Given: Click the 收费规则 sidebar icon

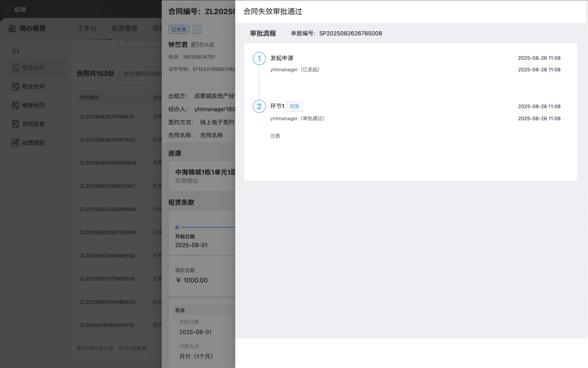Looking at the screenshot, I should tap(15, 143).
